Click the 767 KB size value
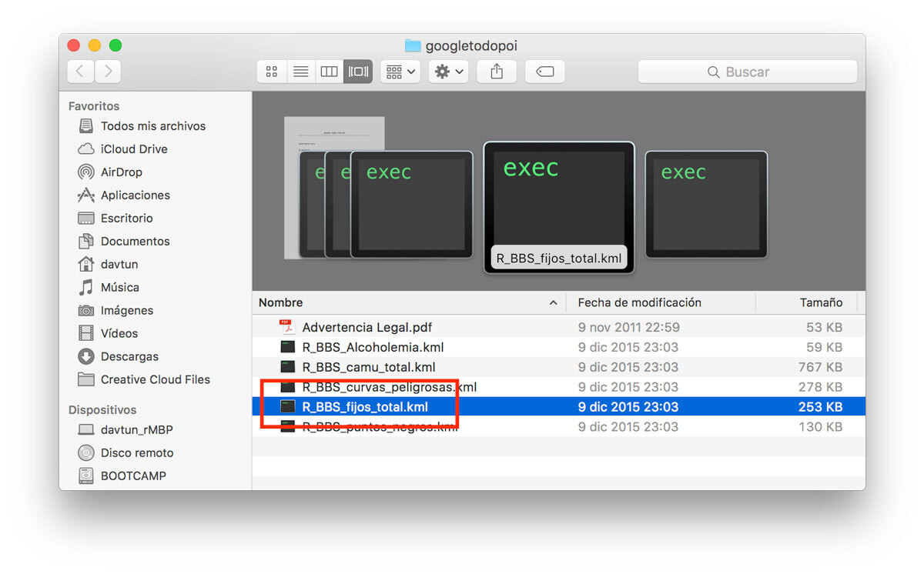Viewport: 924px width, 574px height. point(820,367)
